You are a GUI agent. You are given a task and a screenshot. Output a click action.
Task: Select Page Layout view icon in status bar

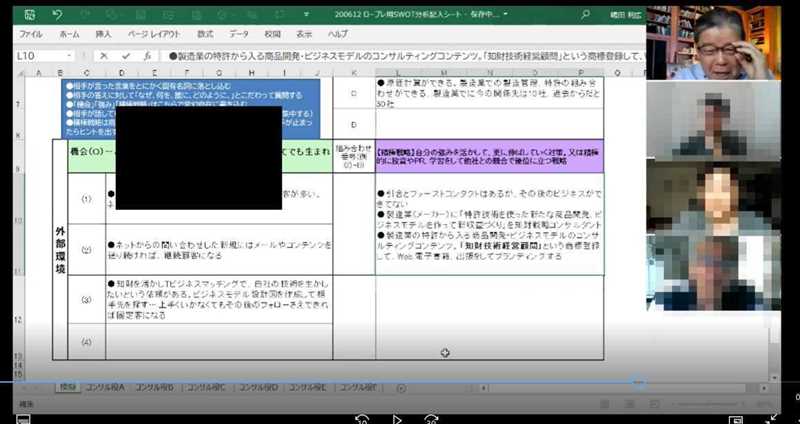[629, 404]
